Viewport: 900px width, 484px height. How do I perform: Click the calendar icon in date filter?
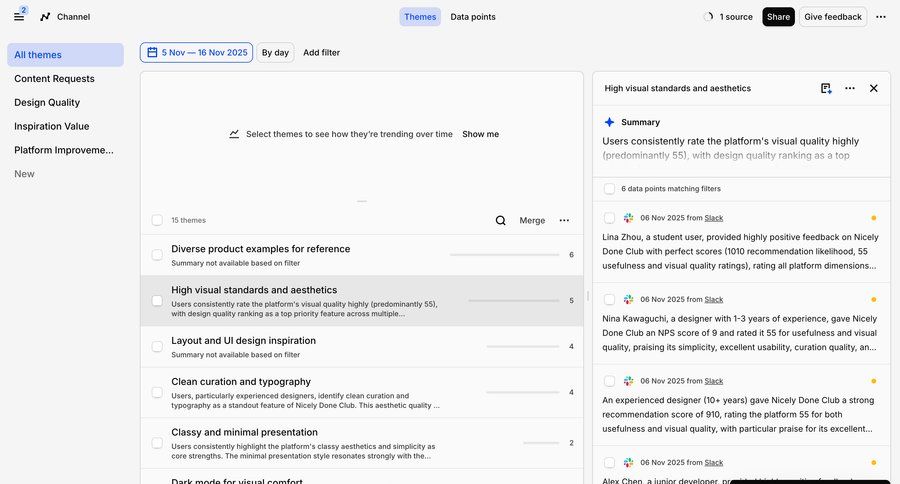click(x=152, y=52)
